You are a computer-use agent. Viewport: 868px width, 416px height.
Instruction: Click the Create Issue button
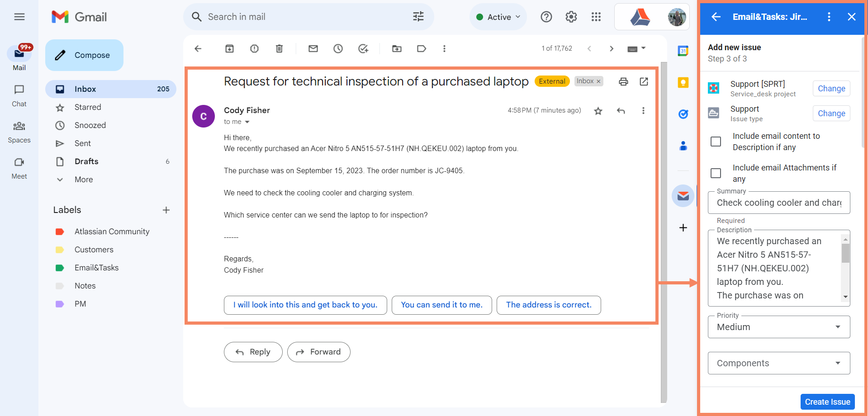827,402
